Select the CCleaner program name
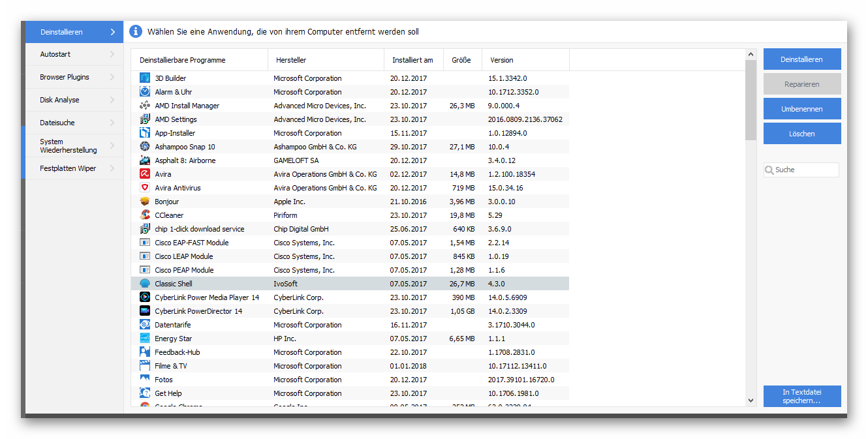 (x=169, y=215)
